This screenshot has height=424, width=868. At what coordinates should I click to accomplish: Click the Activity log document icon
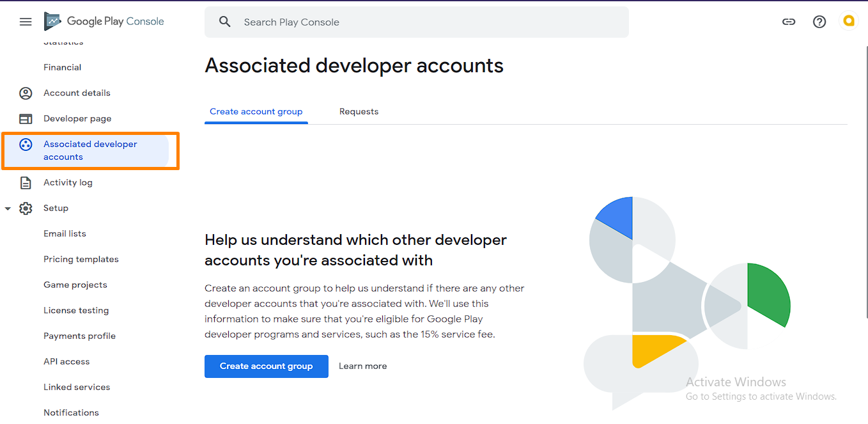click(26, 183)
